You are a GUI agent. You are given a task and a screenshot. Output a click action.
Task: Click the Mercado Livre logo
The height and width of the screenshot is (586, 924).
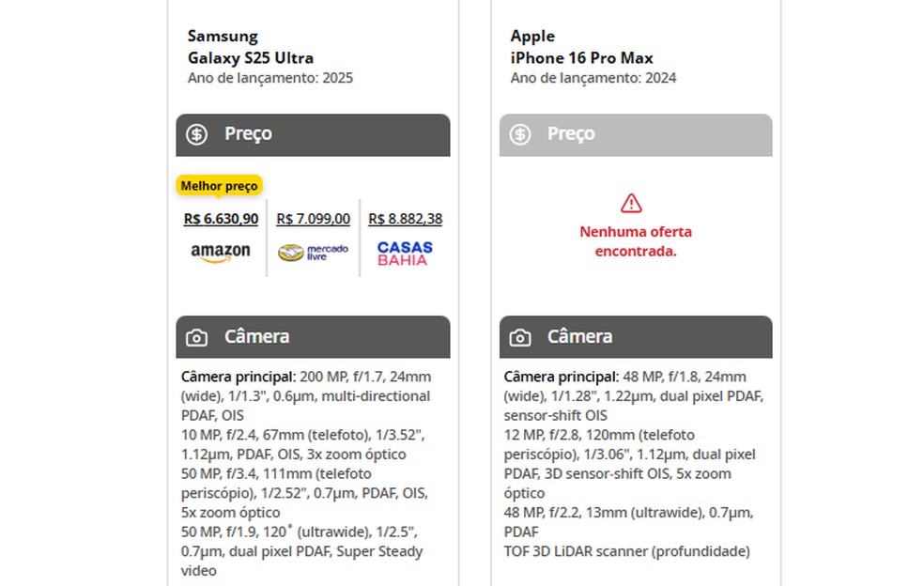click(x=313, y=253)
